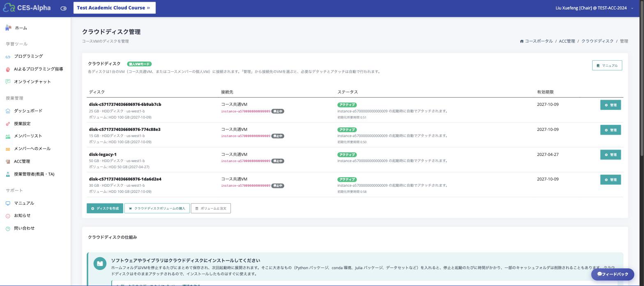This screenshot has width=644, height=286.
Task: Open メンバーへのメール in the sidebar
Action: (32, 149)
